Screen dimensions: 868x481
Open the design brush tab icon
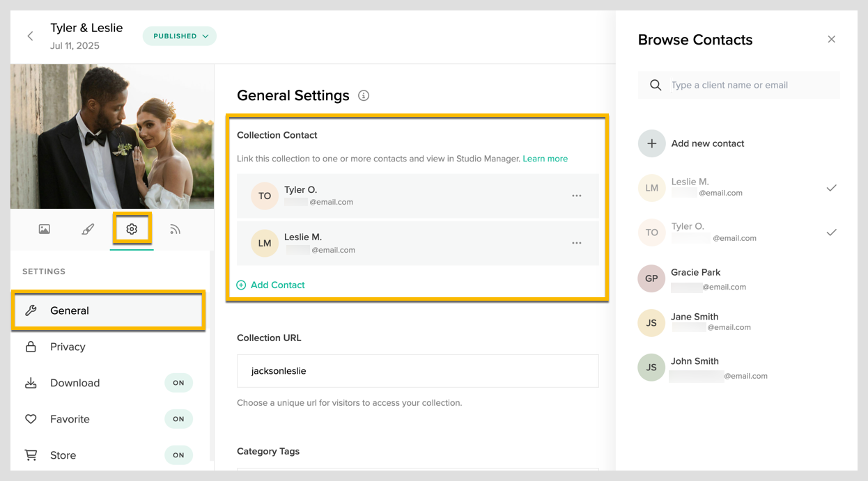88,229
